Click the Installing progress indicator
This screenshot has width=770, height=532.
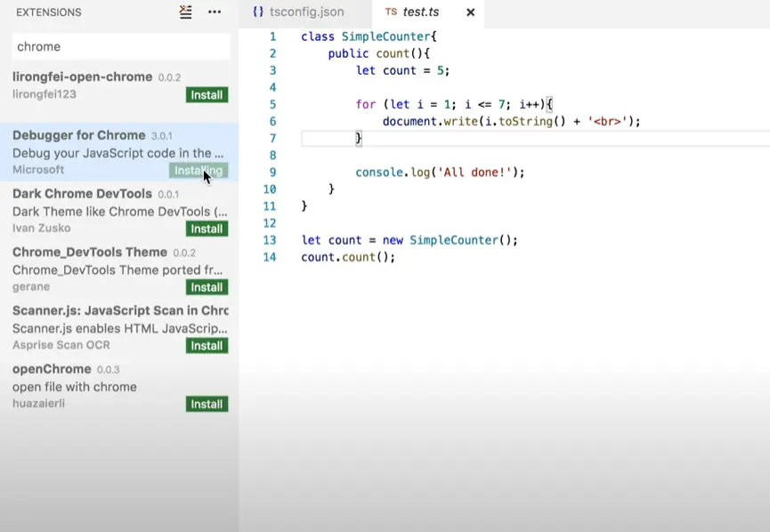[x=198, y=170]
